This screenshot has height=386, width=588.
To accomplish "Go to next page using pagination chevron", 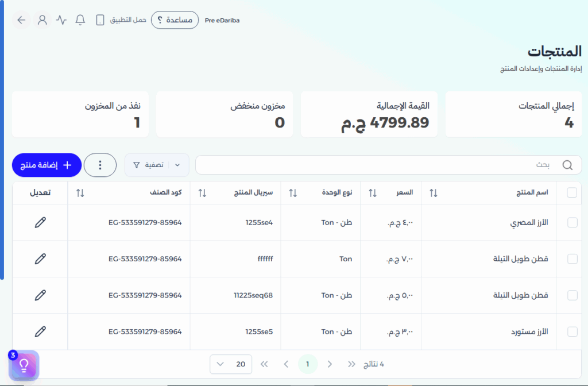I will click(x=286, y=364).
